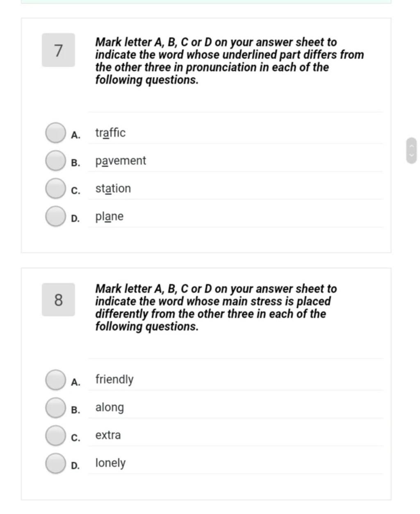Click the scroll handle on right edge
This screenshot has height=514, width=420.
click(412, 151)
